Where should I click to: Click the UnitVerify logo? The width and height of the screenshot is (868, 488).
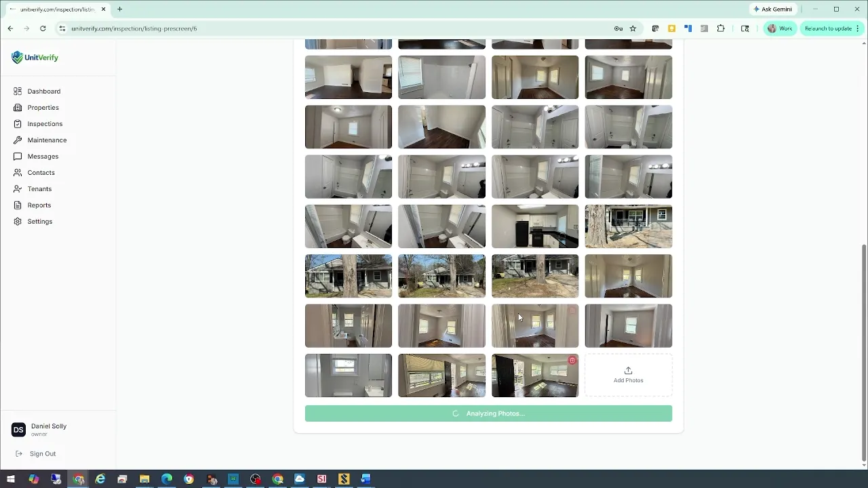click(x=35, y=58)
